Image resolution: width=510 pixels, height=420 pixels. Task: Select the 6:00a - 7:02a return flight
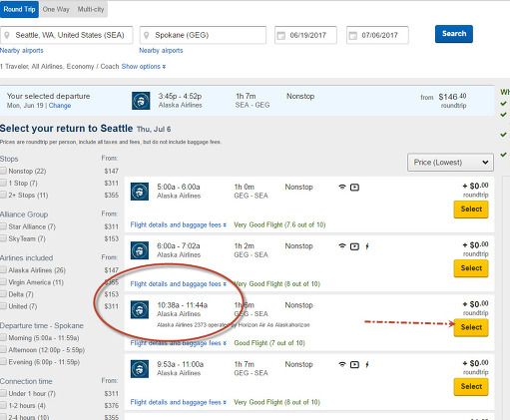click(x=471, y=268)
